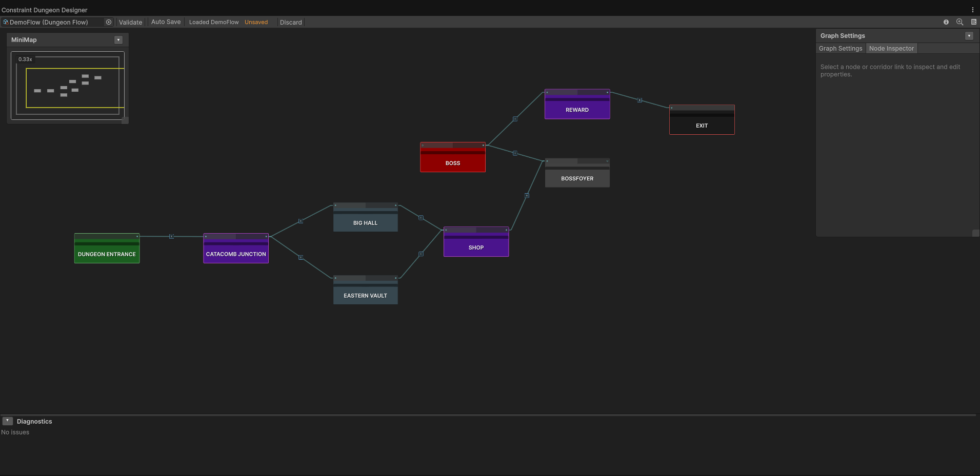Click corridor link marker between Boss and Reward
Viewport: 980px width, 476px height.
[515, 119]
